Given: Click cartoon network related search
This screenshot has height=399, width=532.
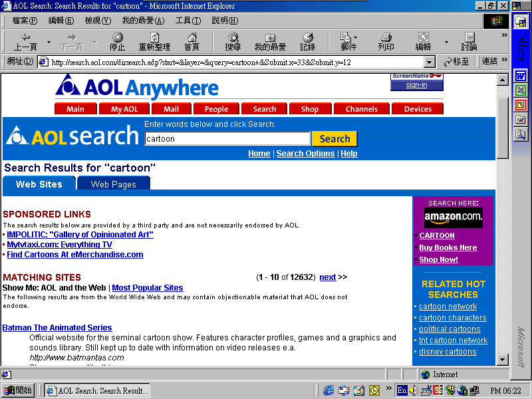Looking at the screenshot, I should (448, 307).
